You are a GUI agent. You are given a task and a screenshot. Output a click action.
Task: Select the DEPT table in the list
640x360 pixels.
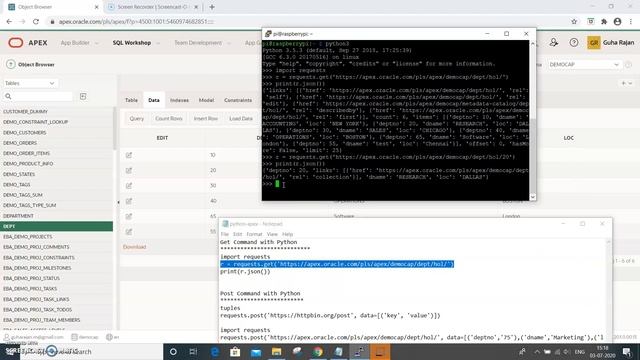[x=56, y=226]
